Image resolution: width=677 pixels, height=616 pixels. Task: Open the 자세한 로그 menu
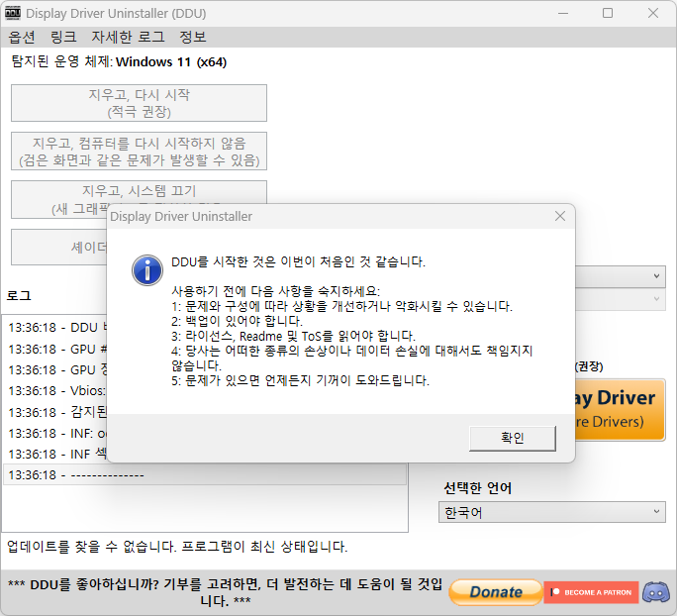pyautogui.click(x=128, y=38)
